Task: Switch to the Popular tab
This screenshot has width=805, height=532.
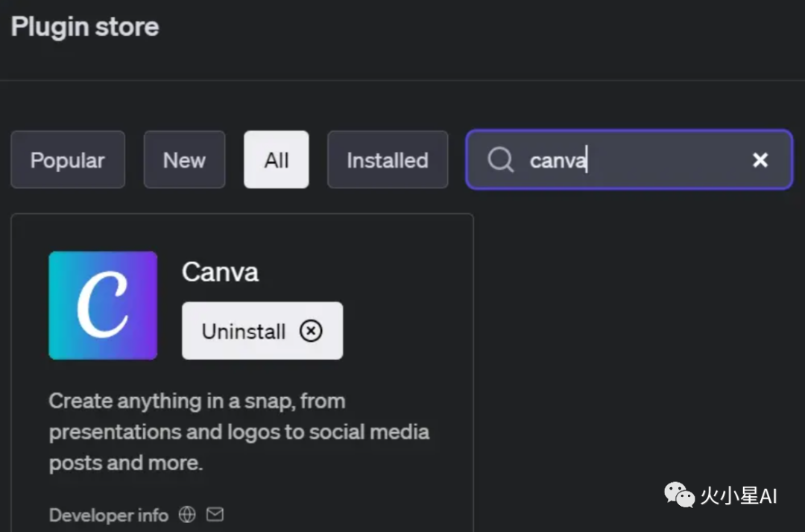Action: (68, 159)
